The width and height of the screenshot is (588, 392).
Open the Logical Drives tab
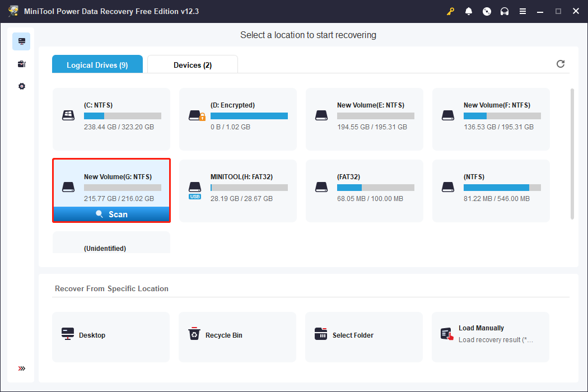(97, 64)
